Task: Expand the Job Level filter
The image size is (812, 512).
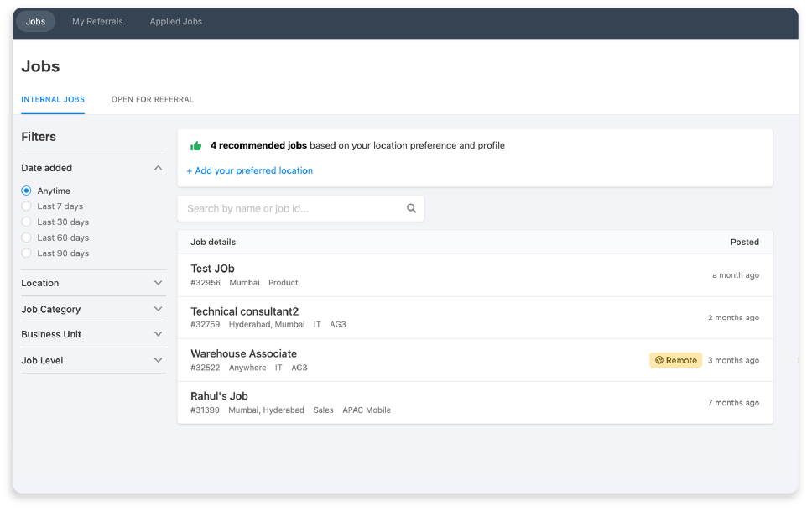Action: point(158,361)
